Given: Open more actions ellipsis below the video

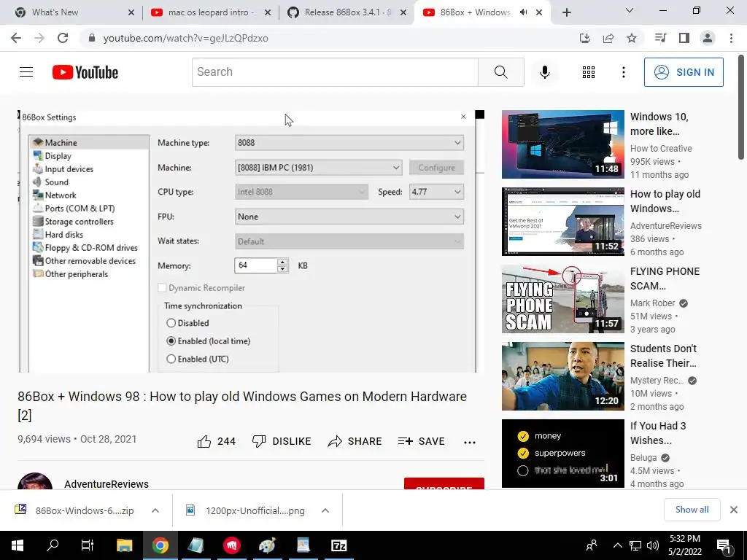Looking at the screenshot, I should point(470,443).
